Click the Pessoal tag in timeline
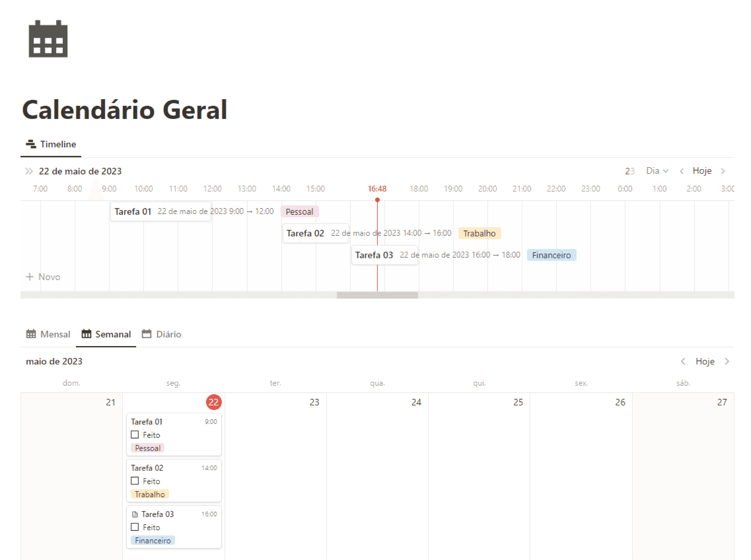 pyautogui.click(x=299, y=212)
